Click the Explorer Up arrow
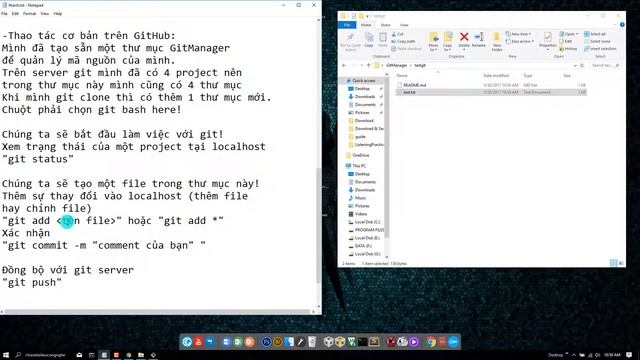640x360 pixels. [x=369, y=66]
